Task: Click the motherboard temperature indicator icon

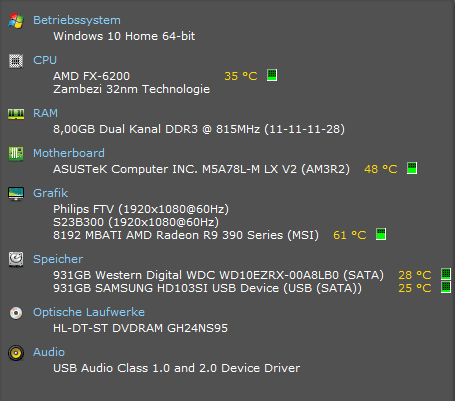Action: click(412, 168)
